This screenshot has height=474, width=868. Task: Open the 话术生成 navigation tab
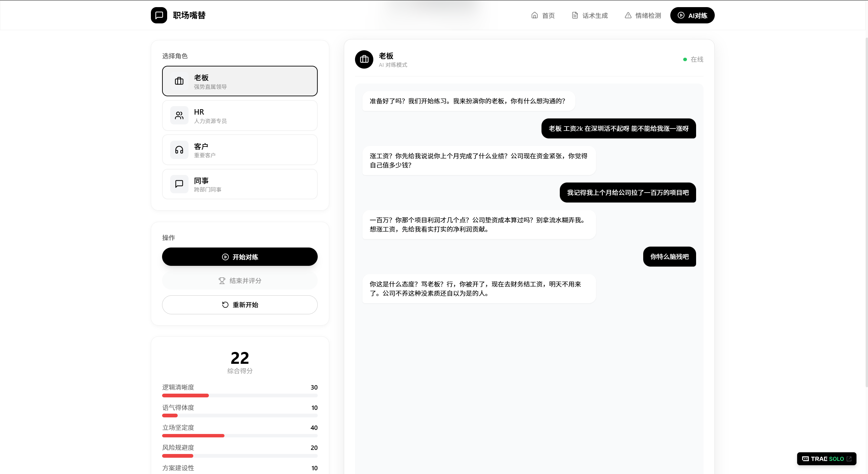tap(590, 15)
